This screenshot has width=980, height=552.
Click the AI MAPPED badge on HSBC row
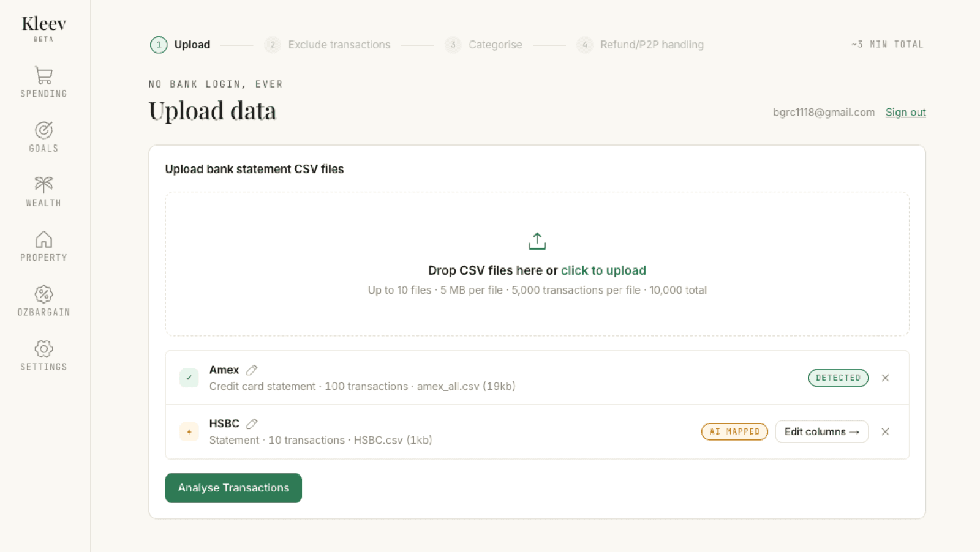pos(734,431)
